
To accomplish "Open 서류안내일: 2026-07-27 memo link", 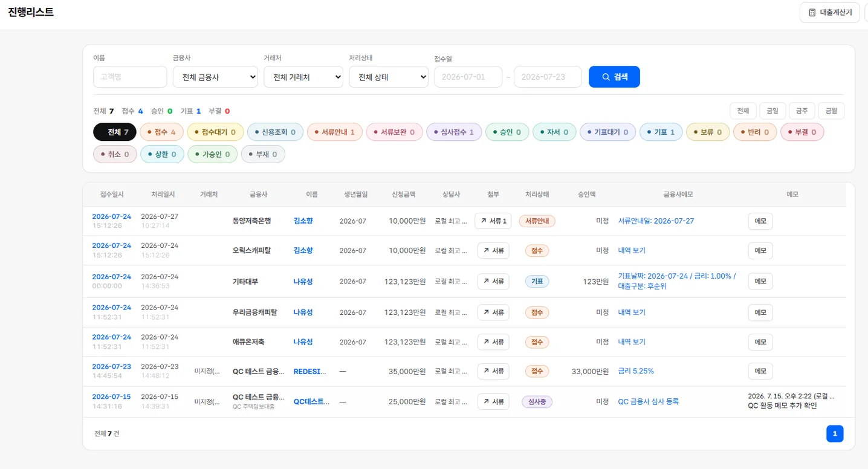I will (656, 221).
